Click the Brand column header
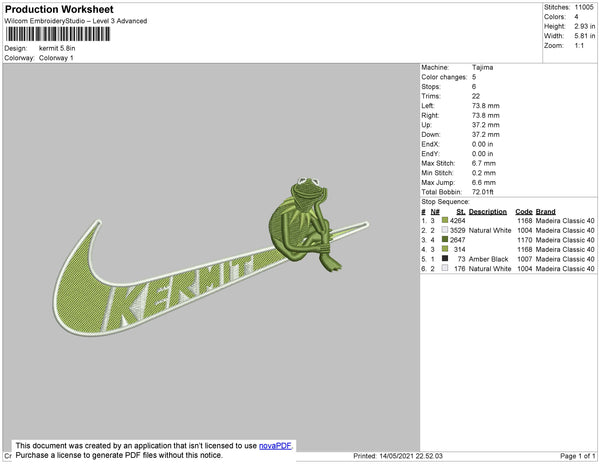The width and height of the screenshot is (600, 464). click(545, 212)
